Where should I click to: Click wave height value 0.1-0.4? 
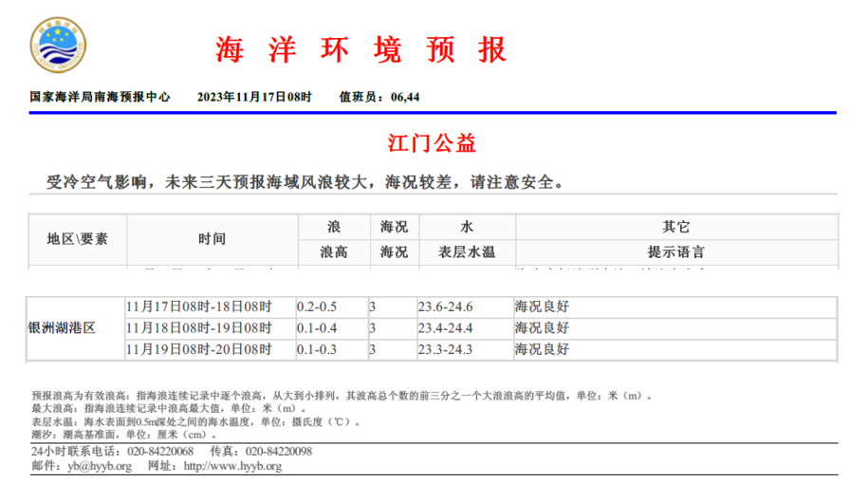[x=316, y=328]
